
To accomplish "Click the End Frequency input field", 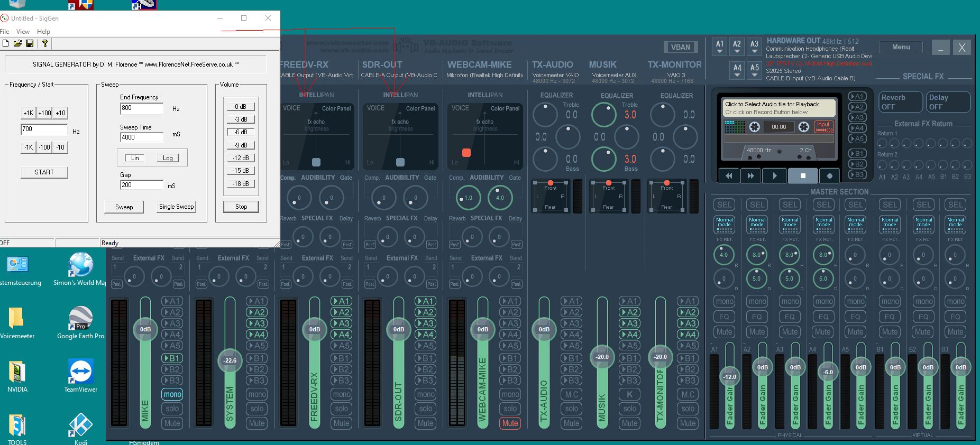I will coord(142,108).
